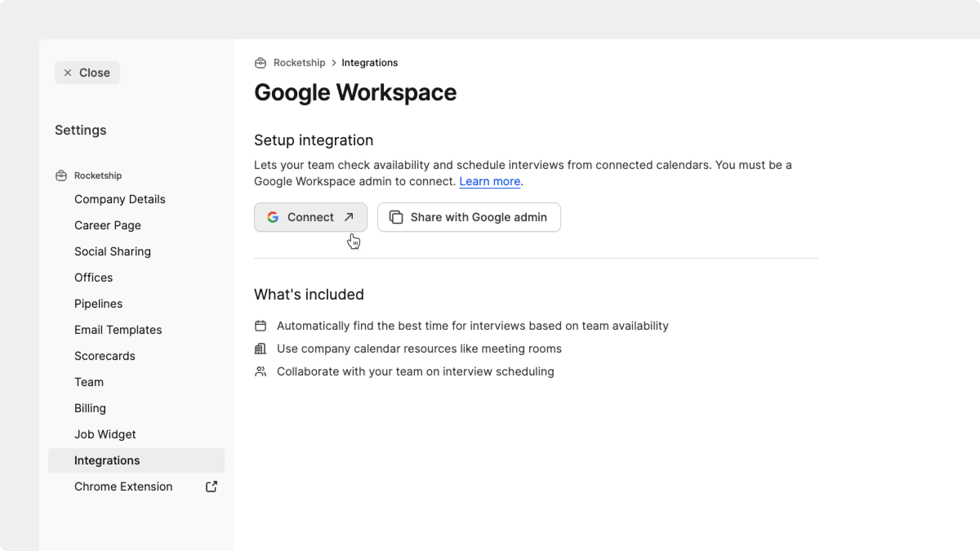
Task: Click the arrow icon on Connect button
Action: (x=349, y=217)
